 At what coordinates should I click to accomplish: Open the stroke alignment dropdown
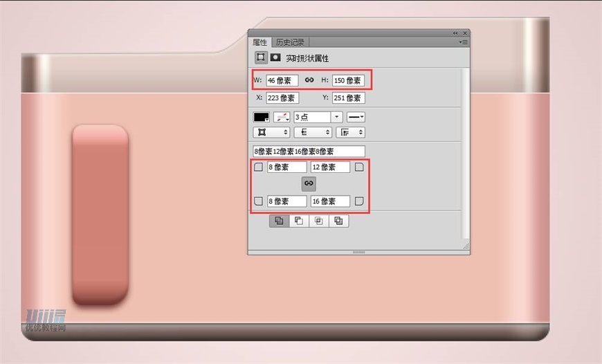(x=271, y=132)
